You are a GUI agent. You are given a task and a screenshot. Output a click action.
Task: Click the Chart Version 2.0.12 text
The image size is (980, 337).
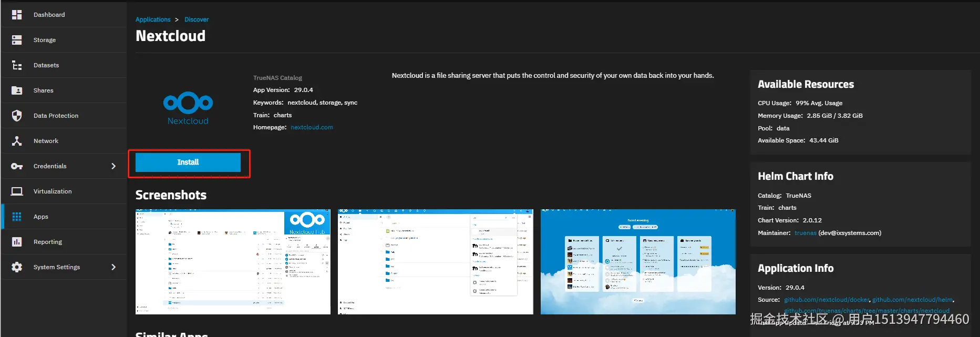[x=790, y=220]
